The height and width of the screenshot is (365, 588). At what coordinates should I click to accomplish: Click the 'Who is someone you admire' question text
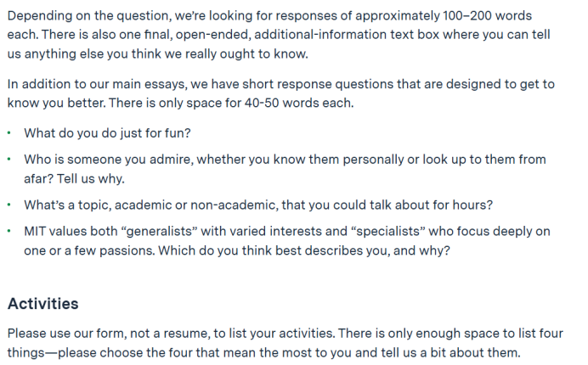(285, 169)
